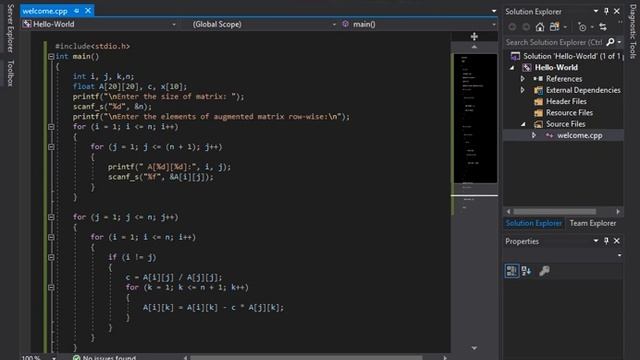This screenshot has height=360, width=640.
Task: Collapse the Source Files folder
Action: point(523,124)
